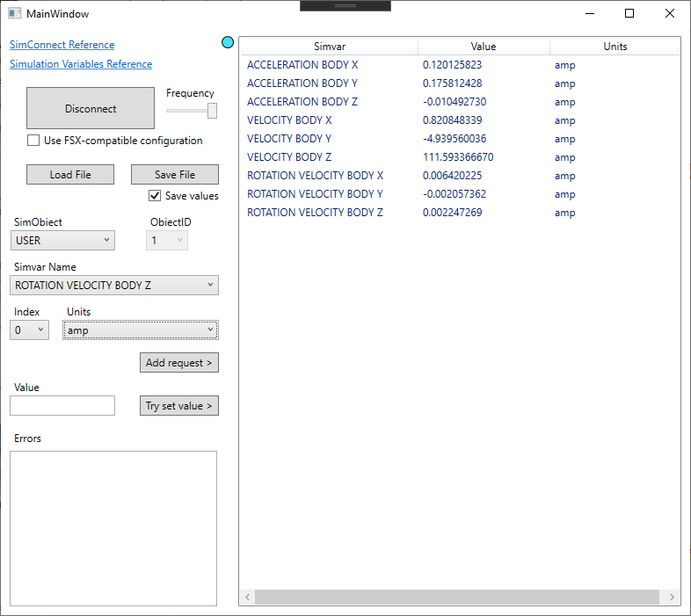Screen dimensions: 691x616
Task: Expand the Simvar Name dropdown
Action: tap(114, 285)
